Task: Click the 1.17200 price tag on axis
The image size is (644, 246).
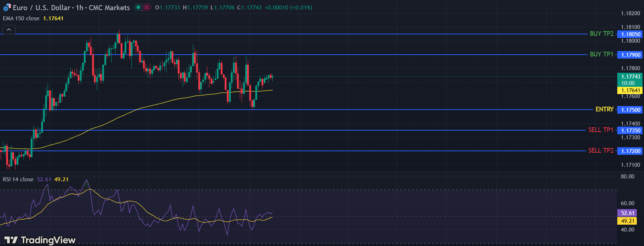Action: tap(630, 151)
